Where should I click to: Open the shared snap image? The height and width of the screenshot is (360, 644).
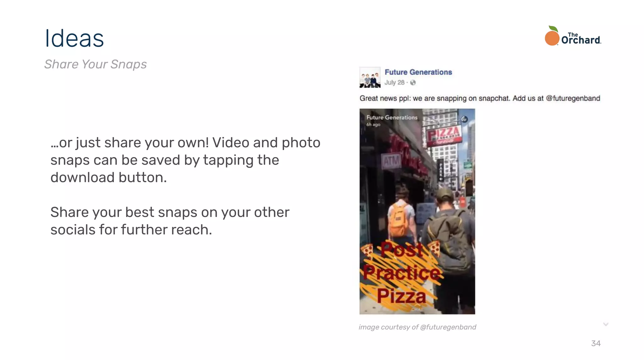pyautogui.click(x=417, y=211)
